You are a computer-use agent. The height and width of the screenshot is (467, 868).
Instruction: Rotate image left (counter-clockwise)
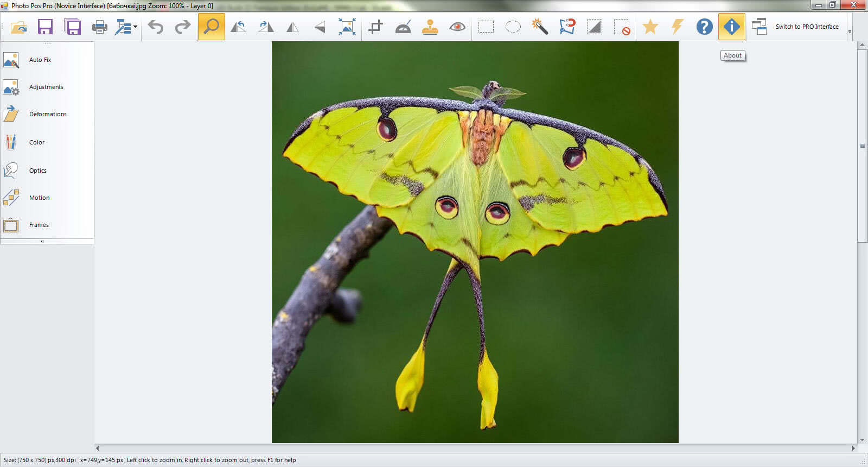click(x=239, y=27)
